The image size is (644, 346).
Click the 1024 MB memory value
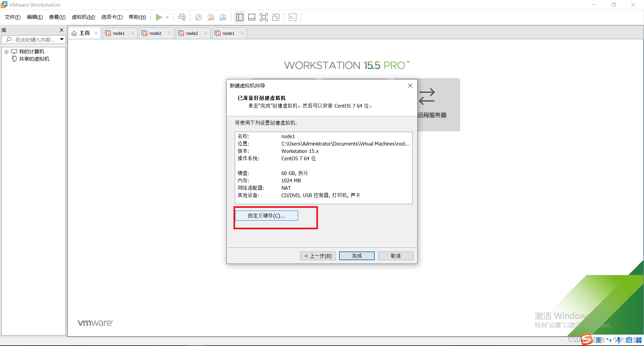tap(291, 181)
